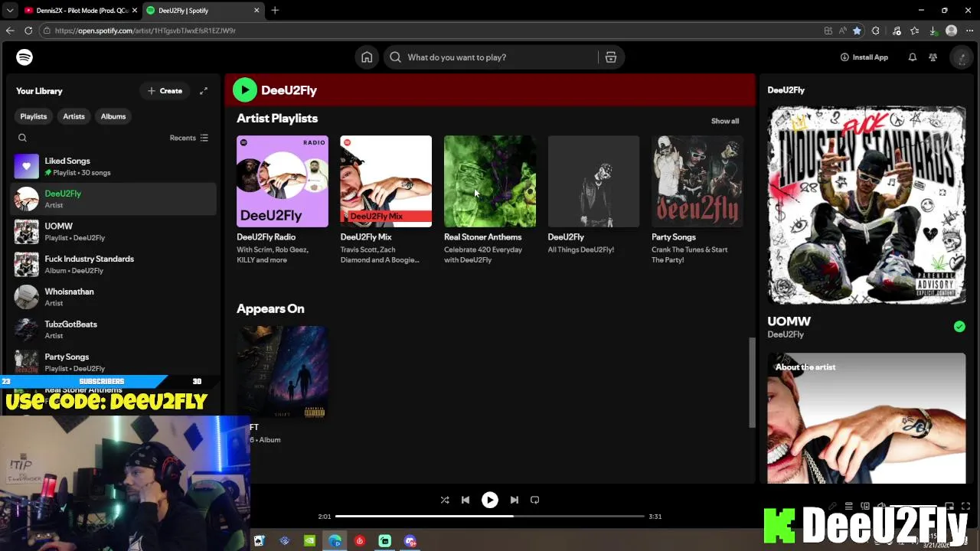The width and height of the screenshot is (980, 551).
Task: Open the Party Songs playlist card
Action: [x=697, y=201]
